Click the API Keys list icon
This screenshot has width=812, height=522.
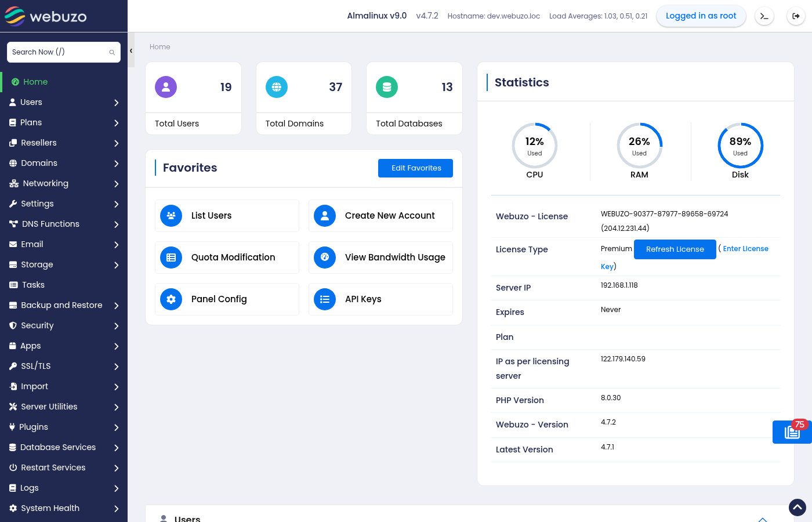coord(325,299)
